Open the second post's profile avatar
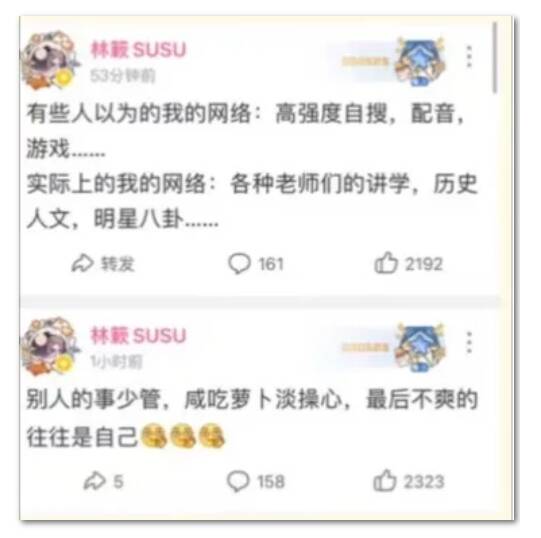 [50, 346]
